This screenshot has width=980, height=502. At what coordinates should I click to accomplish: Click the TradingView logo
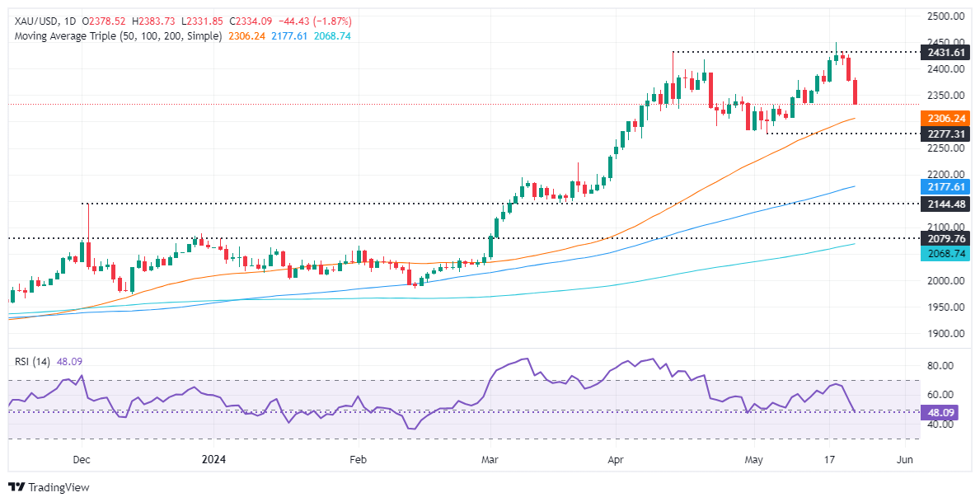coord(48,487)
